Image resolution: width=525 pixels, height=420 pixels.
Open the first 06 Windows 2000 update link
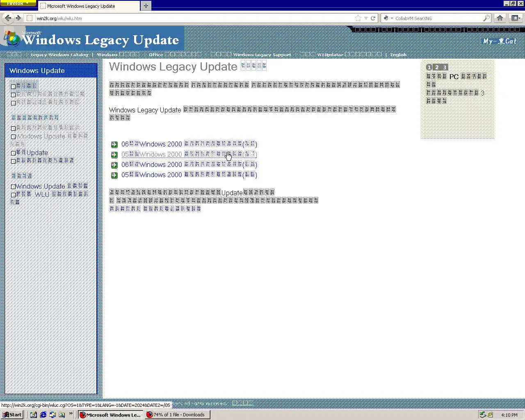[x=189, y=144]
